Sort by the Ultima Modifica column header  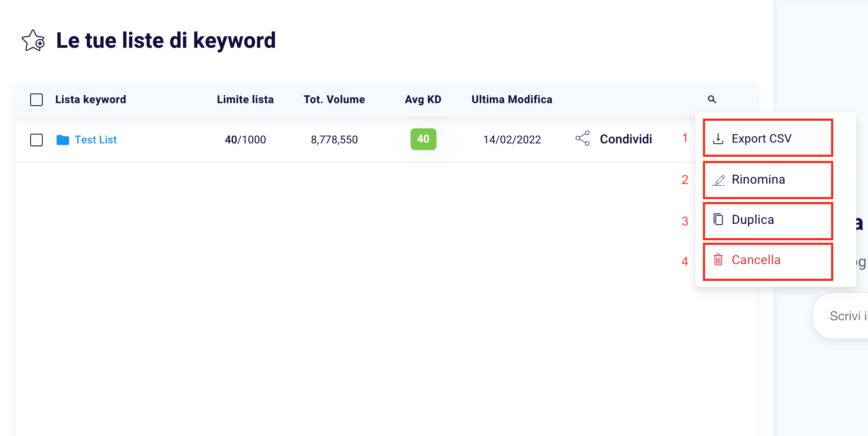coord(511,99)
